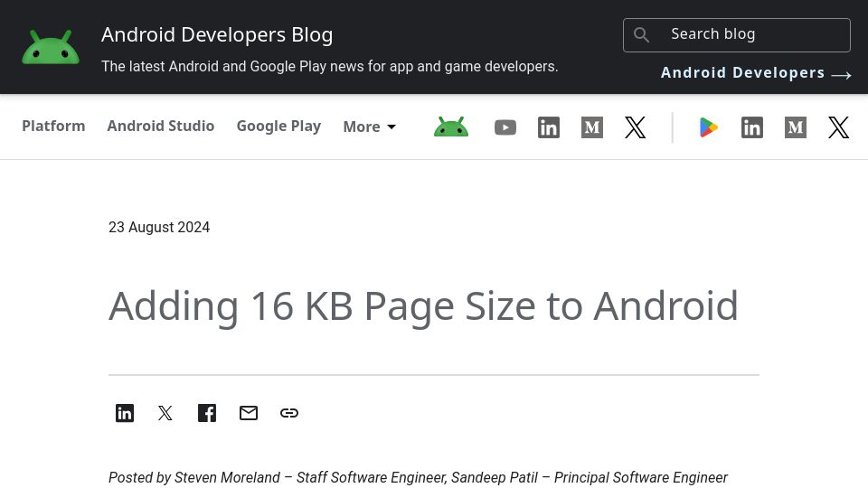Viewport: 868px width, 488px height.
Task: Share the article on X
Action: click(x=165, y=413)
